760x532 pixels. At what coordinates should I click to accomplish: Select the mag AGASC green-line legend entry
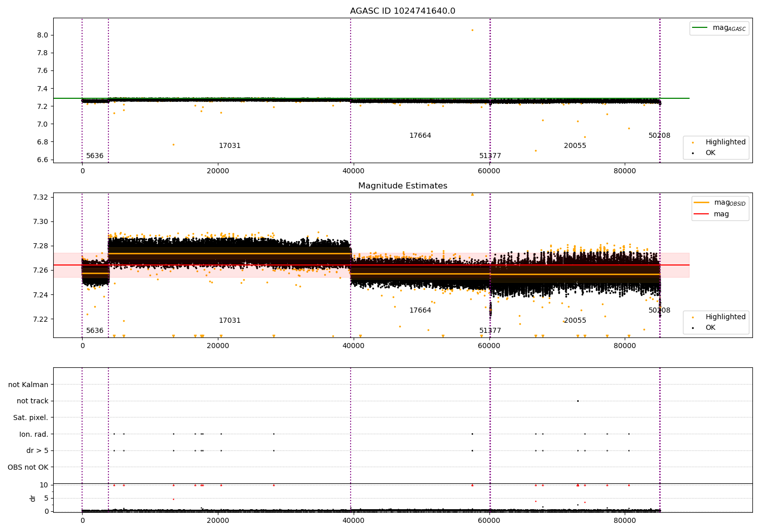[719, 28]
